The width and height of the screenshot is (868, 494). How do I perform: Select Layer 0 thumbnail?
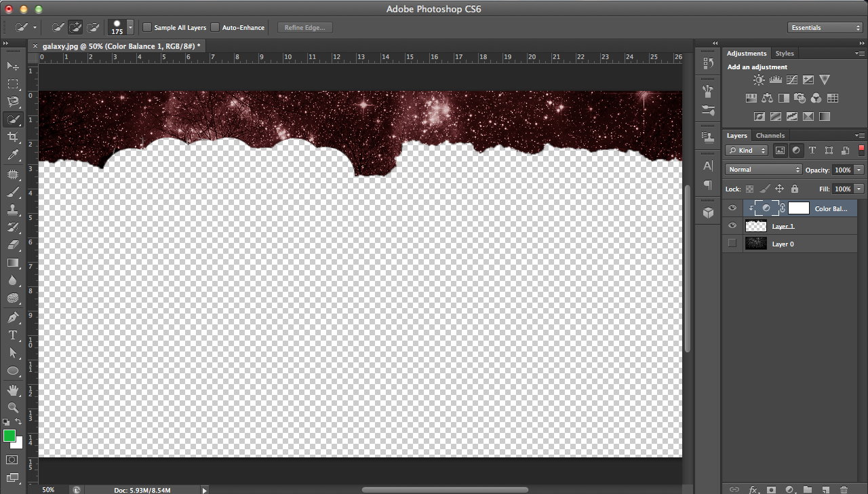(755, 244)
